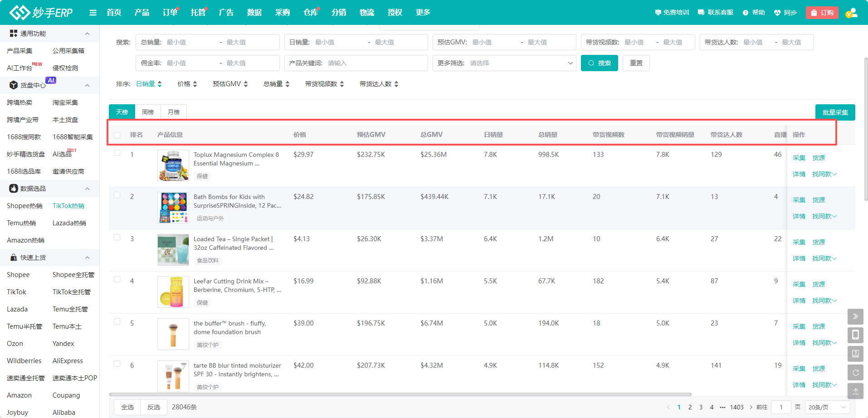Open the 广告 top menu
Image resolution: width=868 pixels, height=418 pixels.
point(226,13)
